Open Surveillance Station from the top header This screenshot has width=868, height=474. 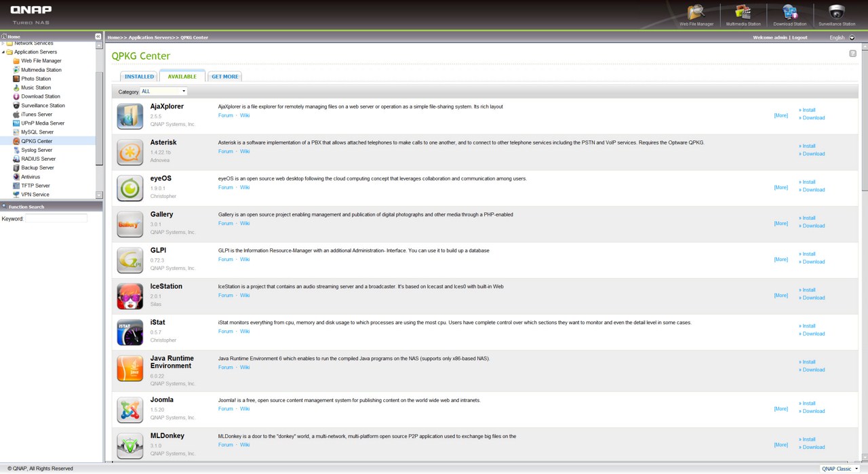click(837, 15)
